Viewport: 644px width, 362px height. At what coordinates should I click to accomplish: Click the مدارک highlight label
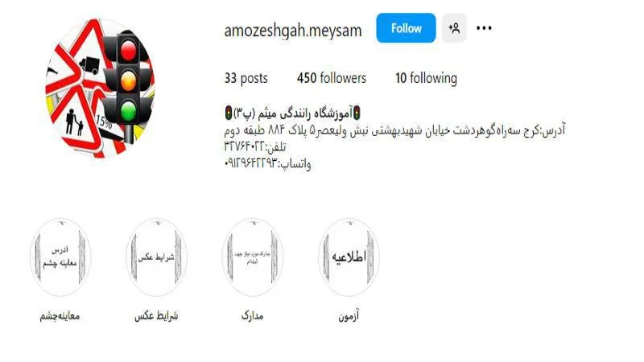pos(252,316)
